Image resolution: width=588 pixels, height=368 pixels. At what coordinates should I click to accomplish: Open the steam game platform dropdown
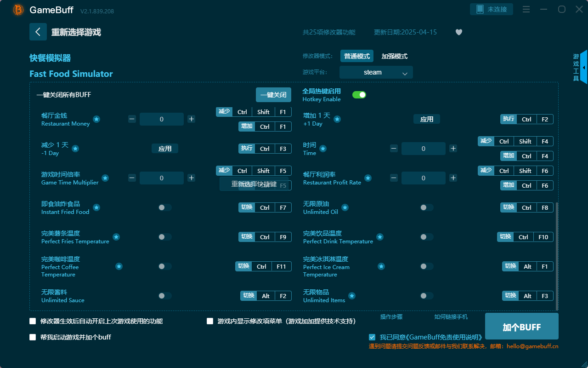(x=376, y=72)
